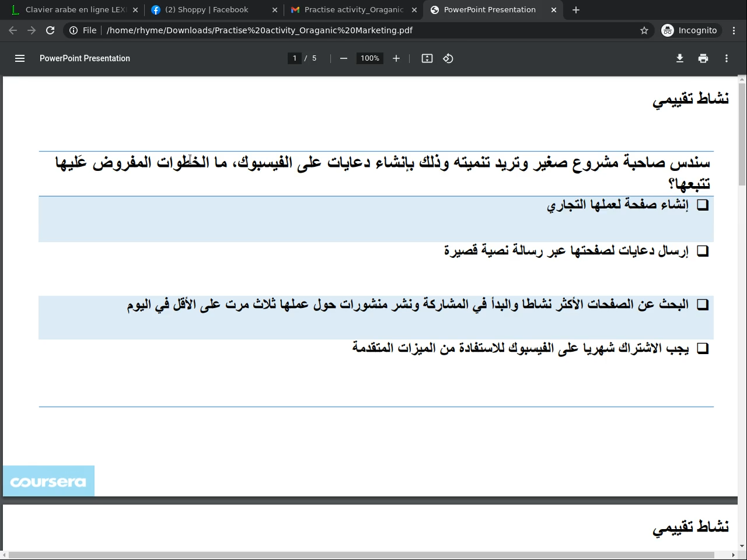Zoom out the PDF document

coord(344,58)
